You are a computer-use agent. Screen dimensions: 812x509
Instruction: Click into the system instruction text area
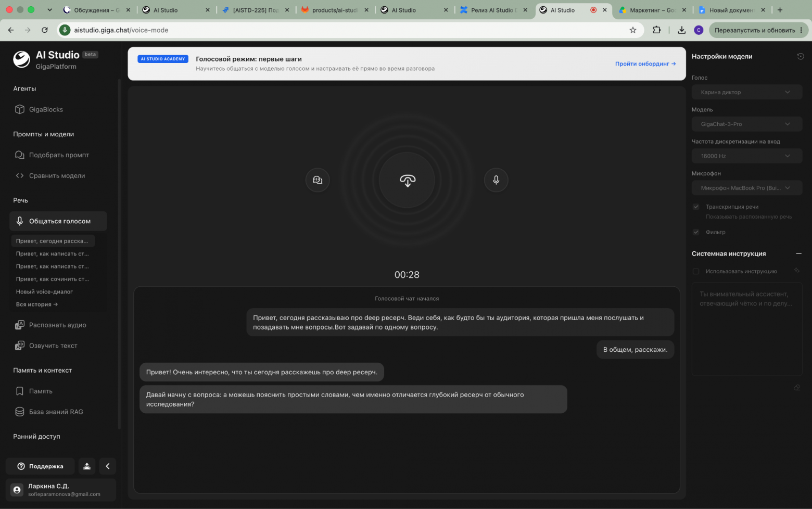click(x=747, y=329)
